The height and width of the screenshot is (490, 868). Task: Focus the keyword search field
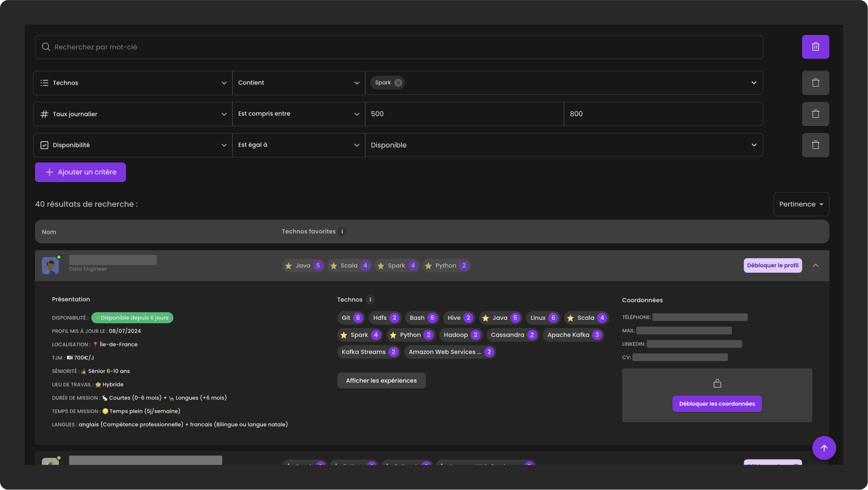(x=399, y=47)
